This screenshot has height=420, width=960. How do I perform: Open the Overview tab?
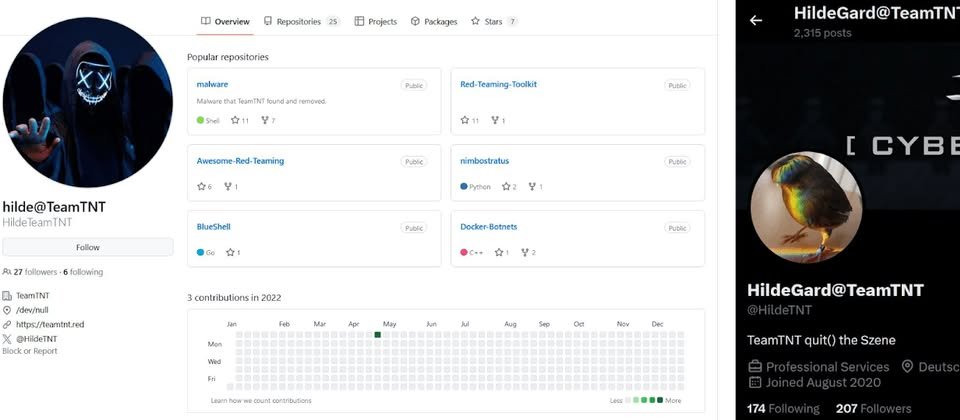[225, 21]
